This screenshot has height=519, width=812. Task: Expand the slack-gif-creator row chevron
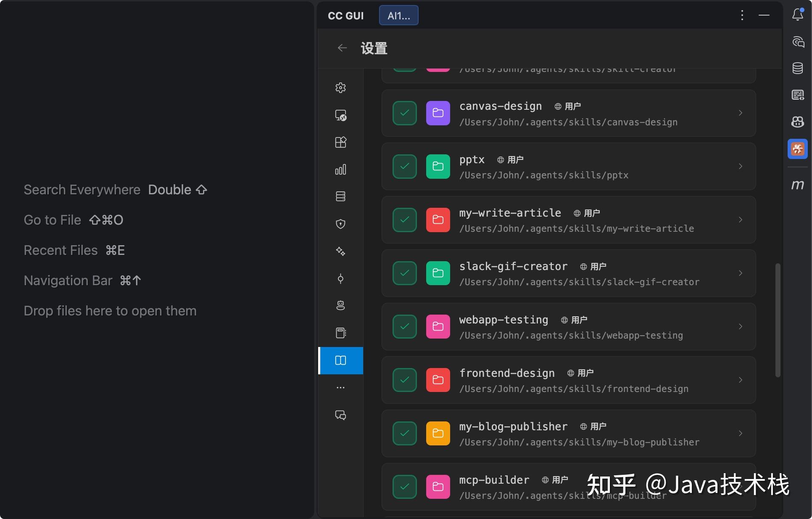(x=740, y=273)
